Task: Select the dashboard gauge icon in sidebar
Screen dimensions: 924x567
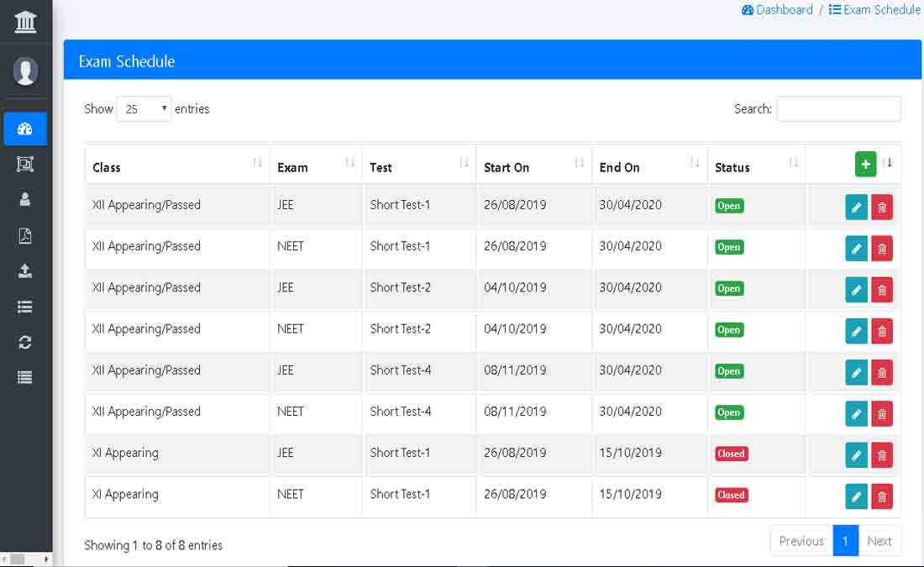Action: click(25, 129)
